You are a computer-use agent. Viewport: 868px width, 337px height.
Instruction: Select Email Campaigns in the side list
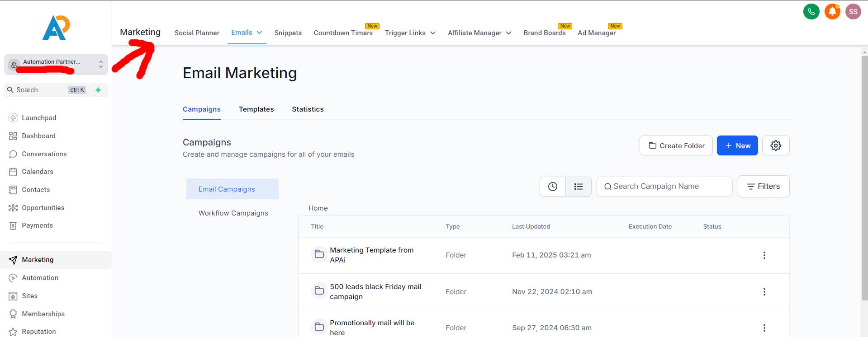pyautogui.click(x=232, y=189)
